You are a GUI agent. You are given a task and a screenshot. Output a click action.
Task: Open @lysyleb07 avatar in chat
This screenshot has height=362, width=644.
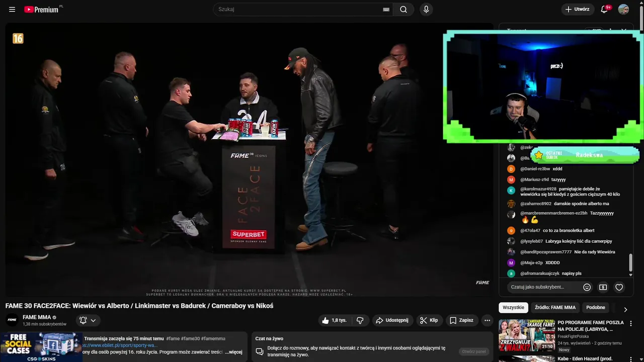(511, 241)
